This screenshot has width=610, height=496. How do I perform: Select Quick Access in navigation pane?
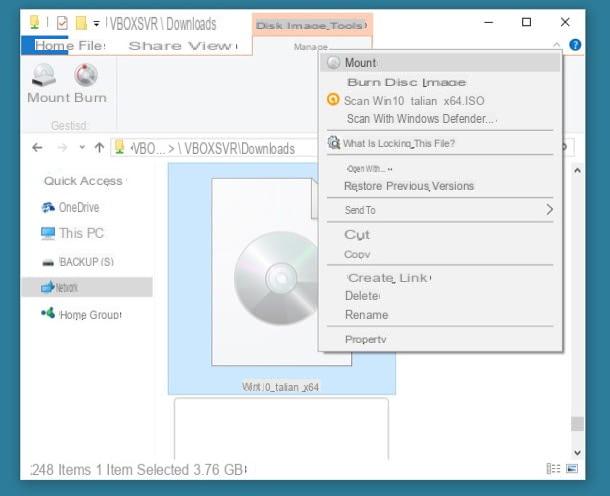point(83,181)
